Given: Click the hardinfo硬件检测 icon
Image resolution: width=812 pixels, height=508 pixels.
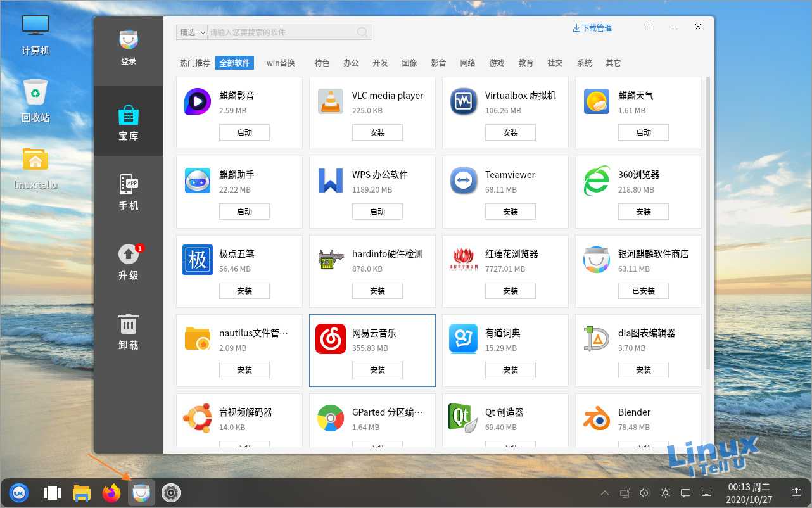Looking at the screenshot, I should (x=330, y=260).
